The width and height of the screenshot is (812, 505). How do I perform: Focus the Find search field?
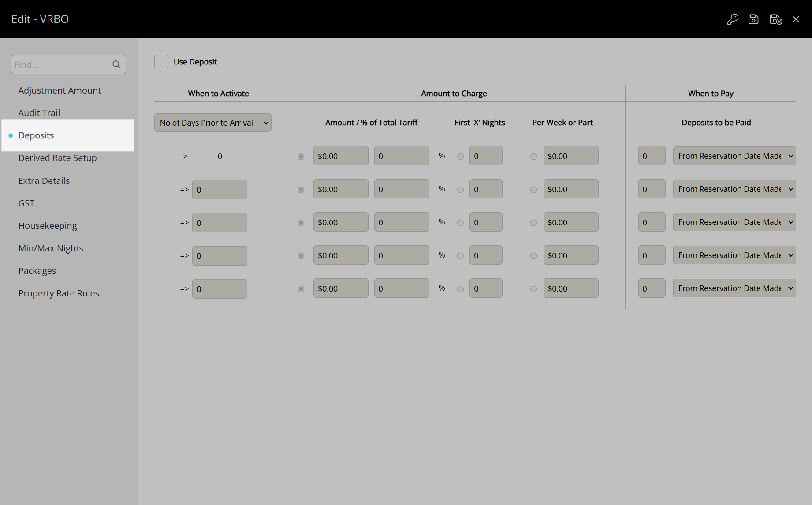(x=68, y=64)
